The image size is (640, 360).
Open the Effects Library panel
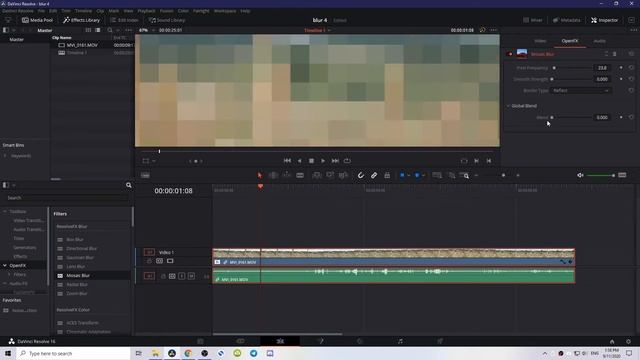81,20
